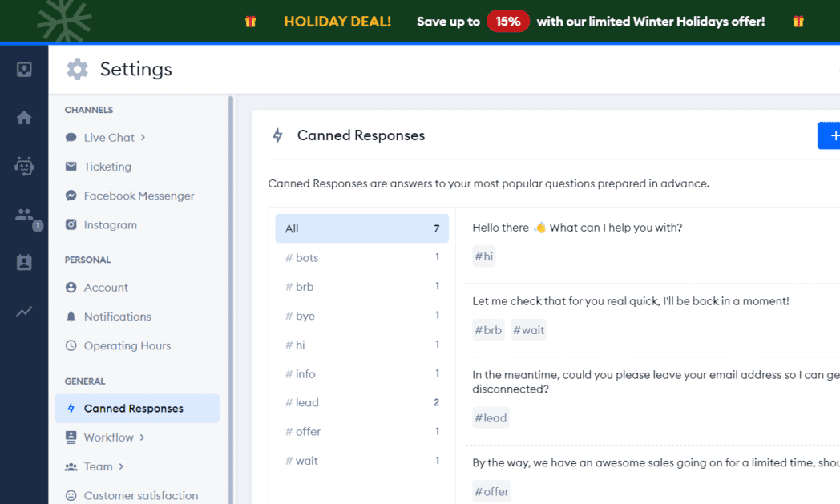Image resolution: width=840 pixels, height=504 pixels.
Task: Select the All responses filter
Action: 361,228
